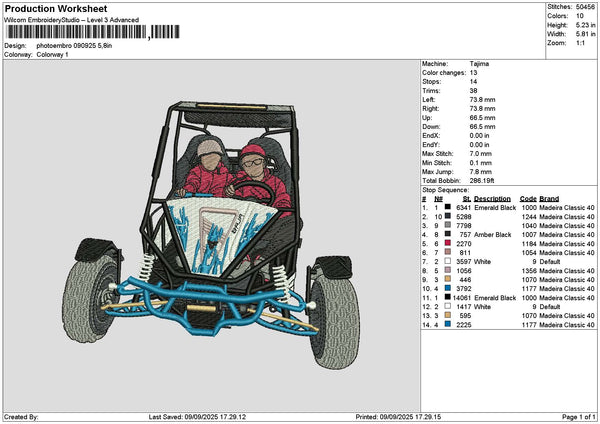This screenshot has width=600, height=424.
Task: Click the gold swatch in stop 9
Action: (x=447, y=279)
